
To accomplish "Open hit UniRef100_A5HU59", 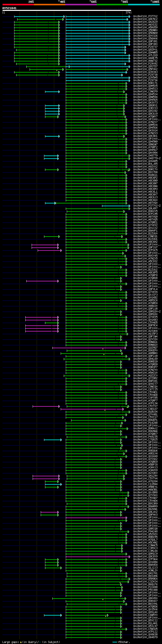I will point(145,27).
